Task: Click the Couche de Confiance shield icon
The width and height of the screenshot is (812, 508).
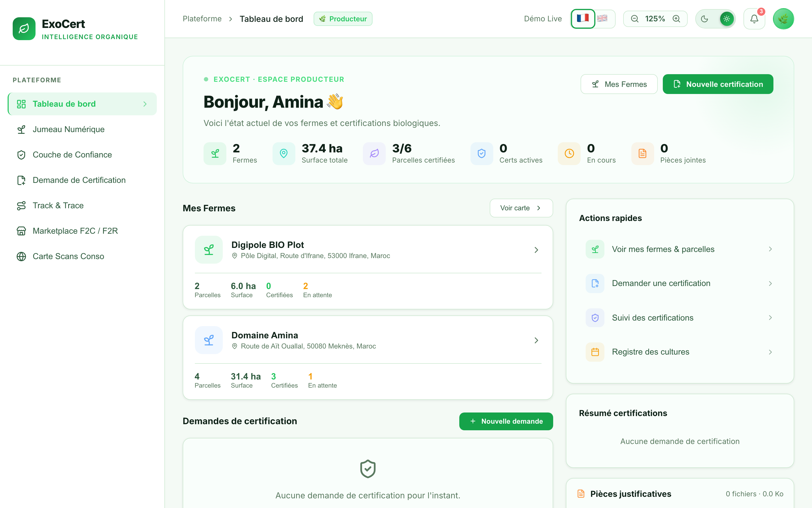Action: tap(22, 155)
